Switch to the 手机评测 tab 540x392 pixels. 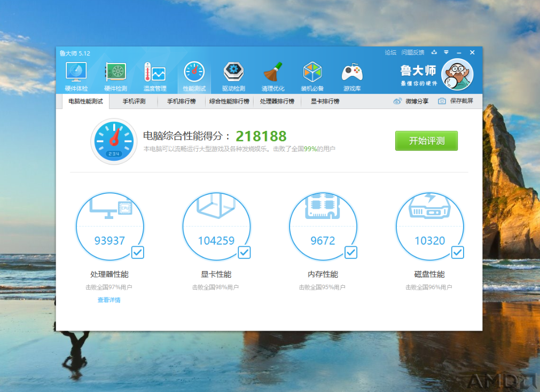pos(134,101)
